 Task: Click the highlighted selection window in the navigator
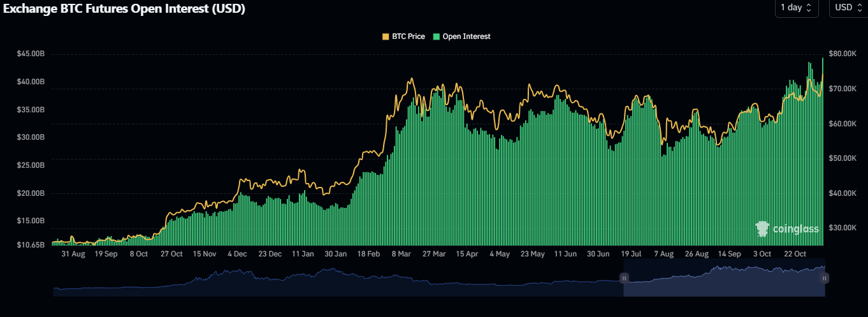(x=724, y=281)
